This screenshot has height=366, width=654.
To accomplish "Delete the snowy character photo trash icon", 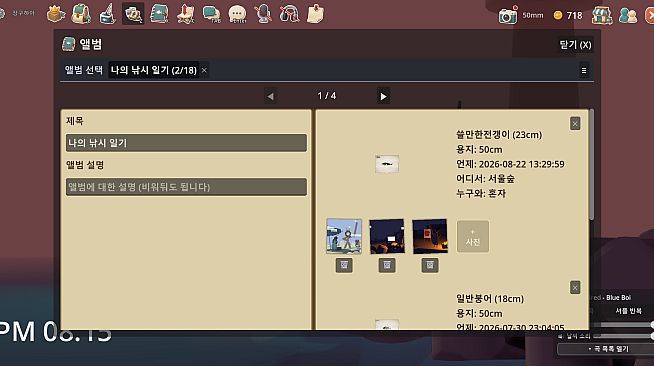I will pos(344,265).
